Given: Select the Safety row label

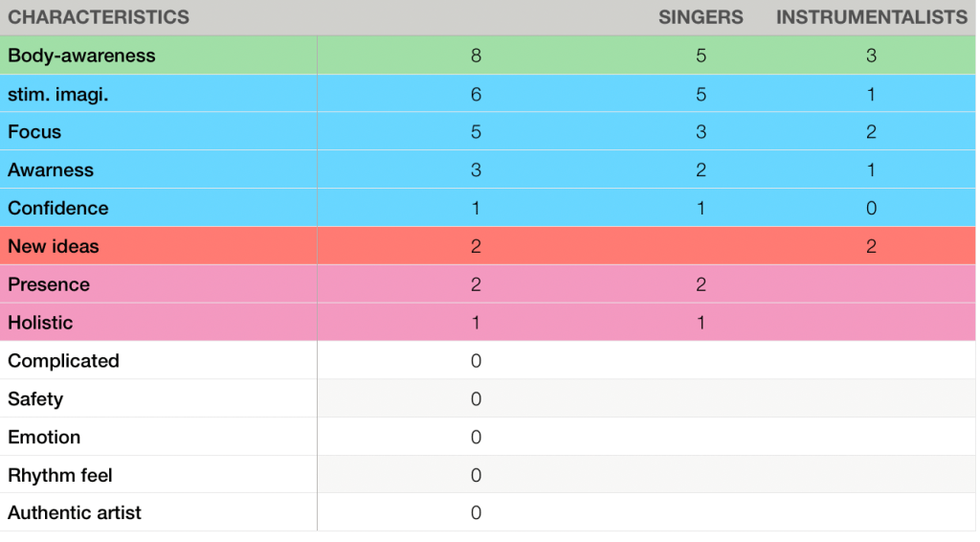Looking at the screenshot, I should pyautogui.click(x=35, y=399).
